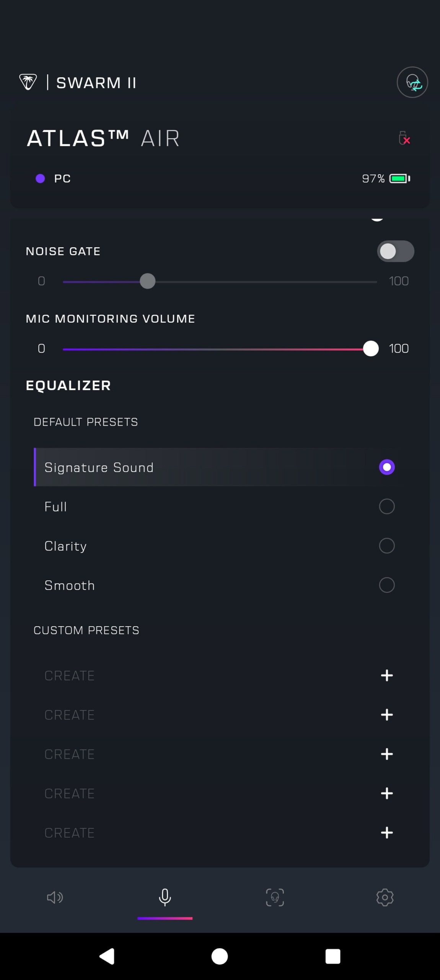Add first custom preset with plus icon
Viewport: 440px width, 980px height.
(x=387, y=675)
